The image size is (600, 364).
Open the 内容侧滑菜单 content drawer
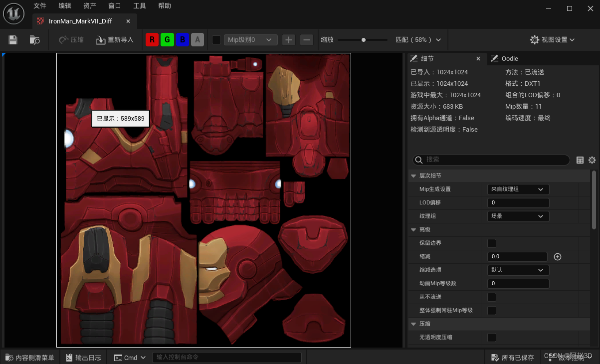[x=30, y=358]
